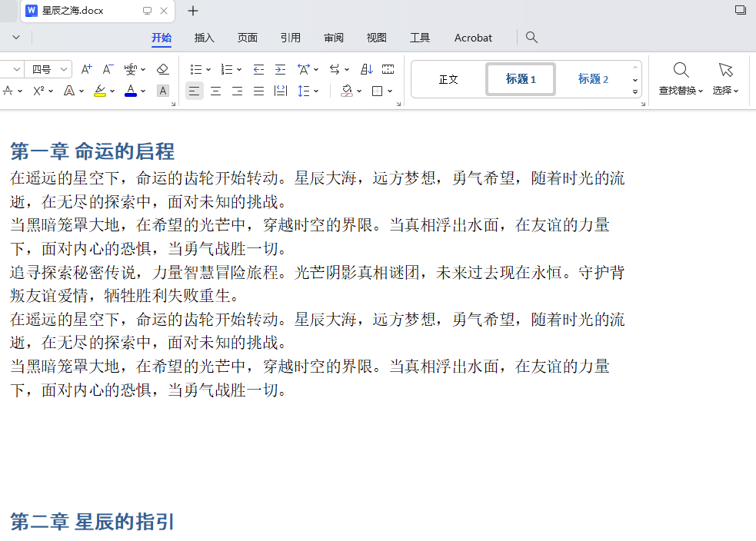Toggle left alignment button
The height and width of the screenshot is (541, 756).
click(x=195, y=91)
